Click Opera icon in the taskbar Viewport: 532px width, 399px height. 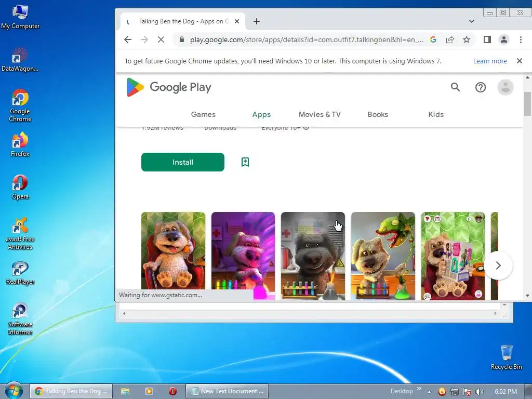(x=172, y=391)
